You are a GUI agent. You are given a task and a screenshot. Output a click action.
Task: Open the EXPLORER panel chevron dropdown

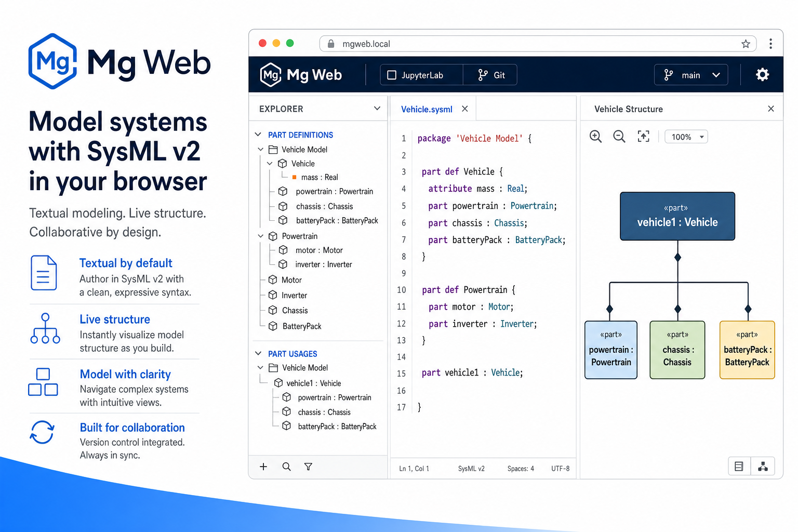377,109
